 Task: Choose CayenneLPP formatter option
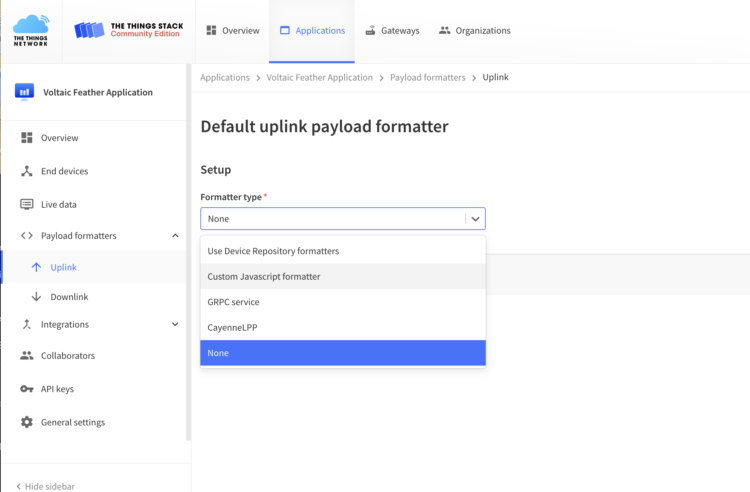point(343,328)
